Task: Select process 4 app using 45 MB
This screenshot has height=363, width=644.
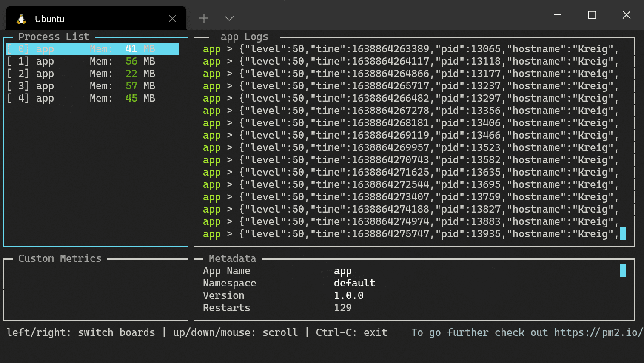Action: click(x=81, y=98)
